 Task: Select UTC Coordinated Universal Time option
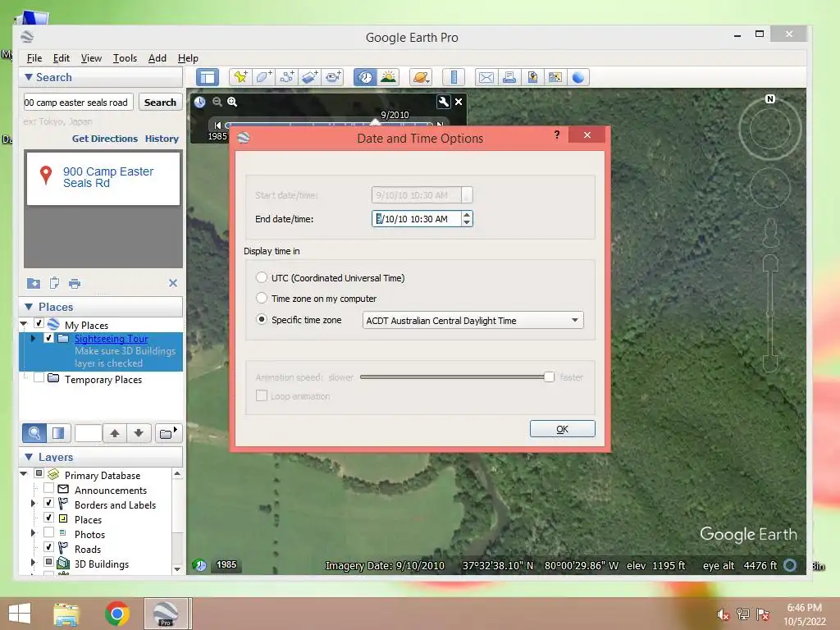point(262,277)
